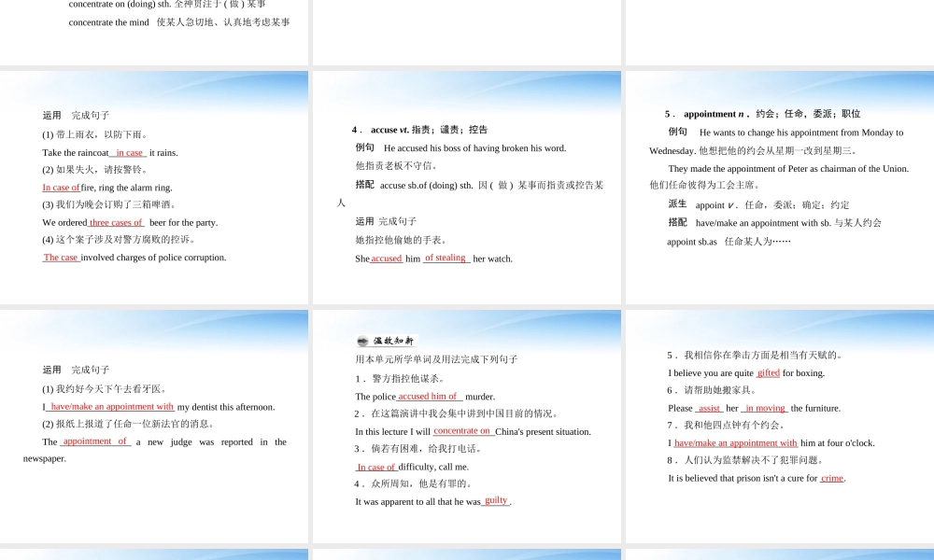
Task: Click the red answer 'guilty'
Action: (496, 500)
